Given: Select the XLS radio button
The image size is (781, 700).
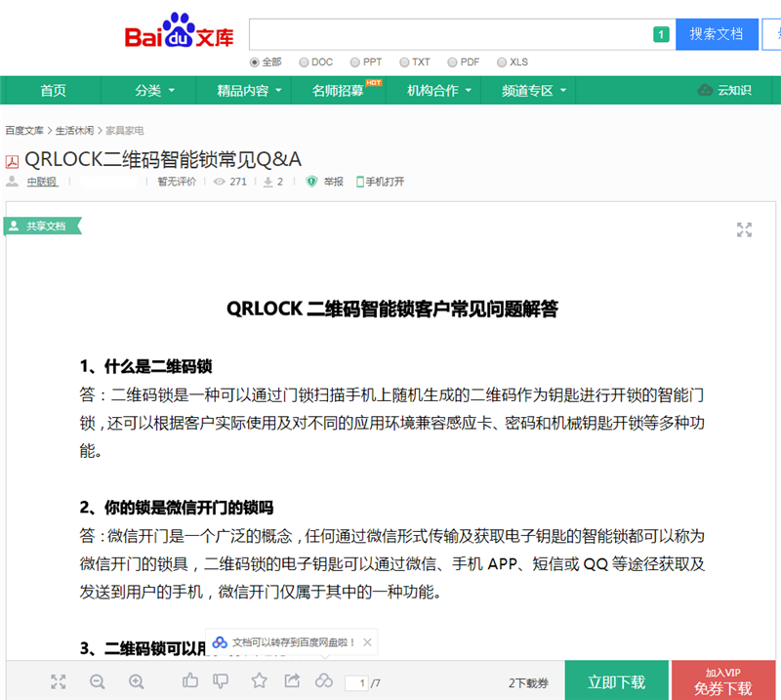Looking at the screenshot, I should point(502,62).
